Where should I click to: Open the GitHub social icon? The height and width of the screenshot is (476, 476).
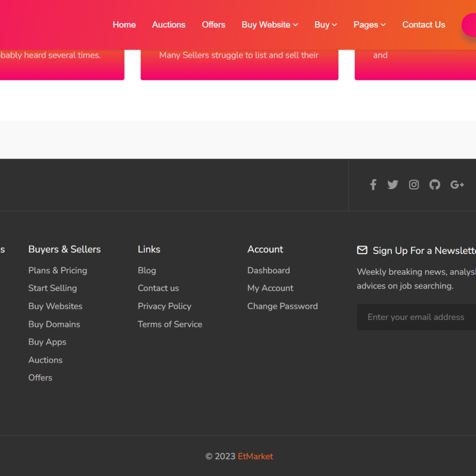point(435,185)
